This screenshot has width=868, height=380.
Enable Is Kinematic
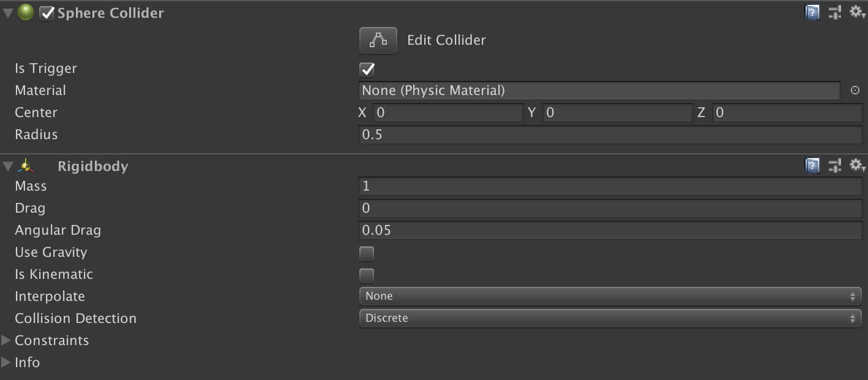[x=366, y=275]
